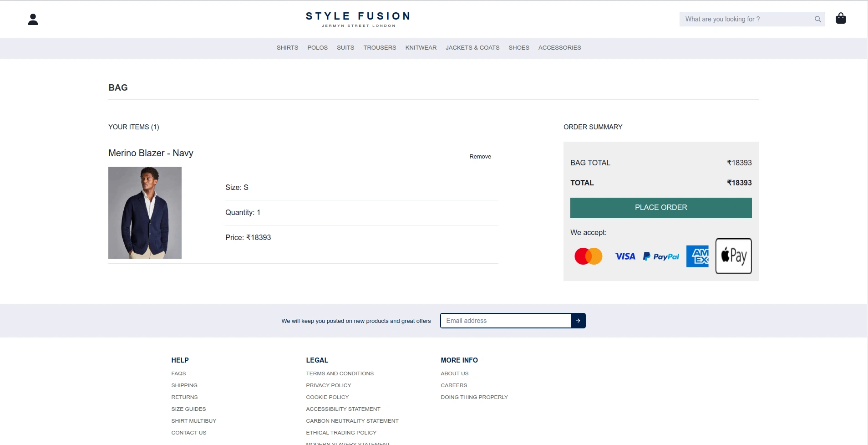This screenshot has height=445, width=868.
Task: Focus the Email address field
Action: 506,321
